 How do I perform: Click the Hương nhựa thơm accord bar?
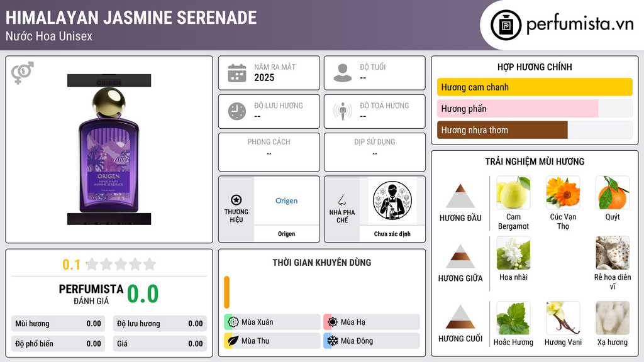[x=535, y=130]
